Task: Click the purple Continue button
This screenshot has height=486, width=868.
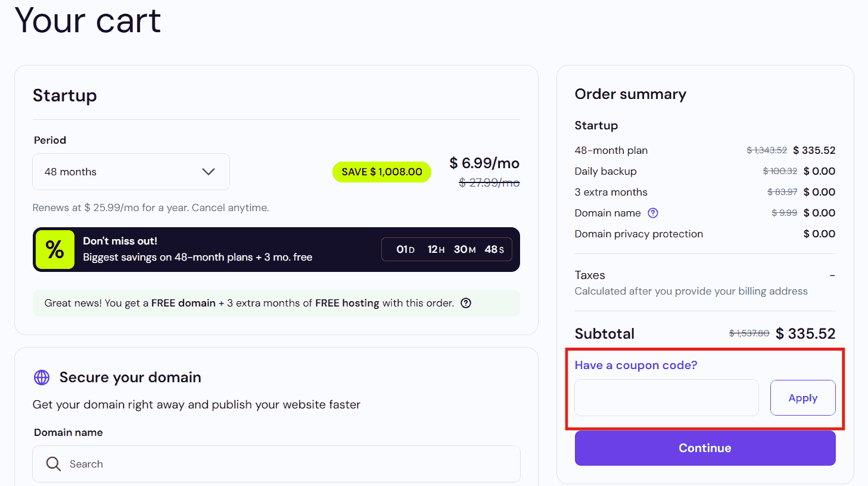Action: [x=705, y=448]
